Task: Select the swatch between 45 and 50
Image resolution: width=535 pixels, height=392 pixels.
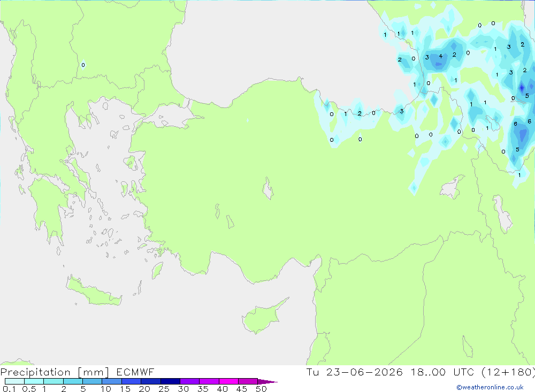Action: click(248, 381)
